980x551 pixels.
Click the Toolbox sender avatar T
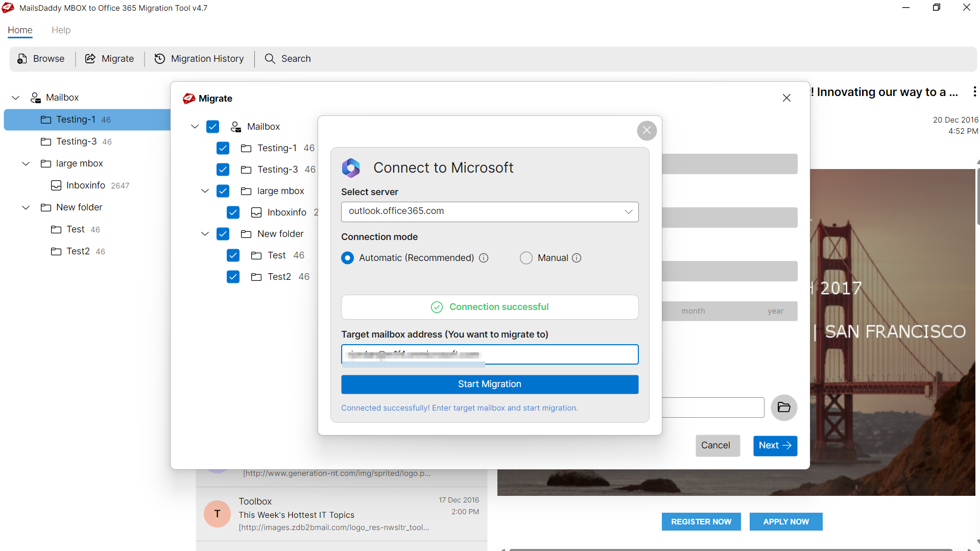tap(217, 514)
